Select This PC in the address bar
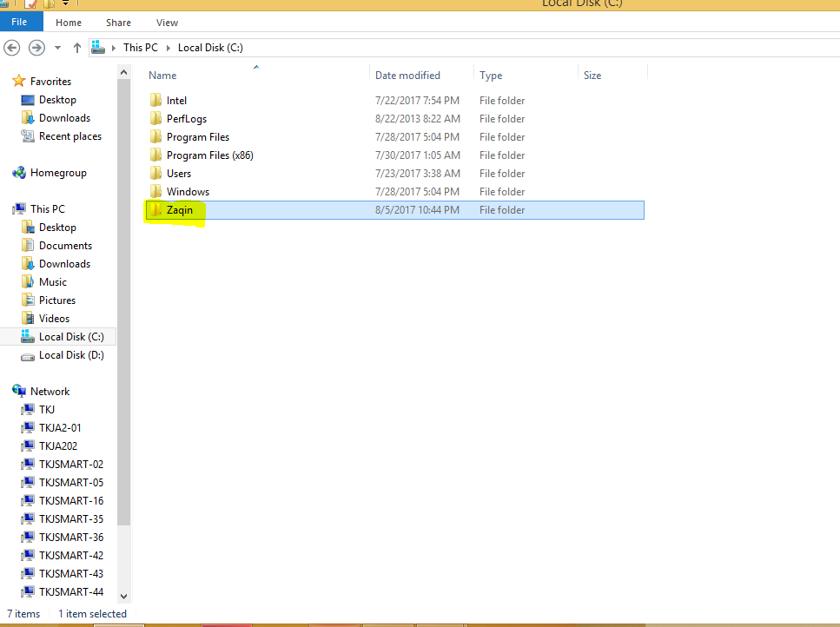This screenshot has width=840, height=627. (141, 48)
